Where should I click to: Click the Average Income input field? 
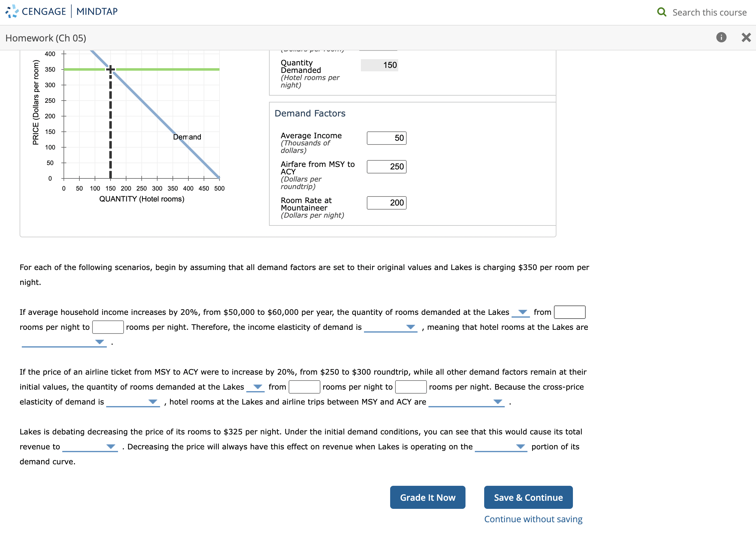pyautogui.click(x=386, y=138)
